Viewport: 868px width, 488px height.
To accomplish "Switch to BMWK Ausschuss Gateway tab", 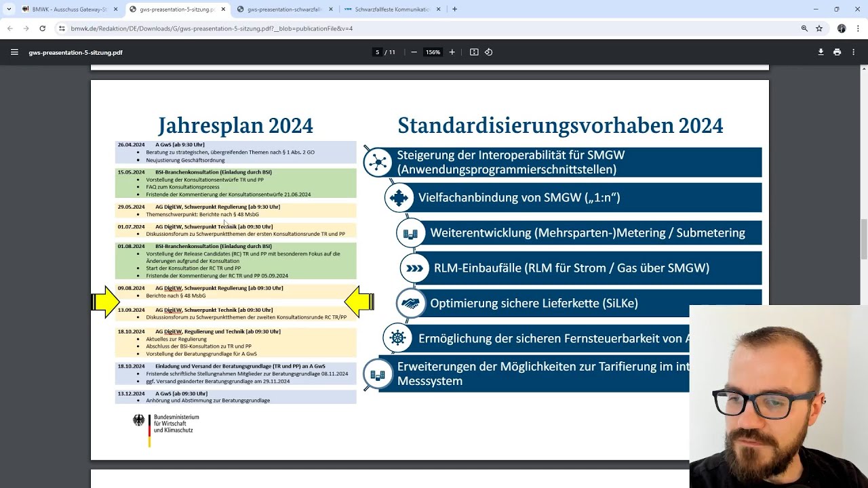I will pos(69,9).
